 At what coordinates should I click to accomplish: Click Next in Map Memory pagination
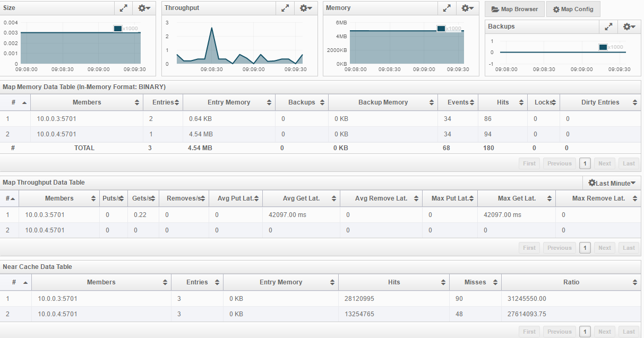coord(605,163)
